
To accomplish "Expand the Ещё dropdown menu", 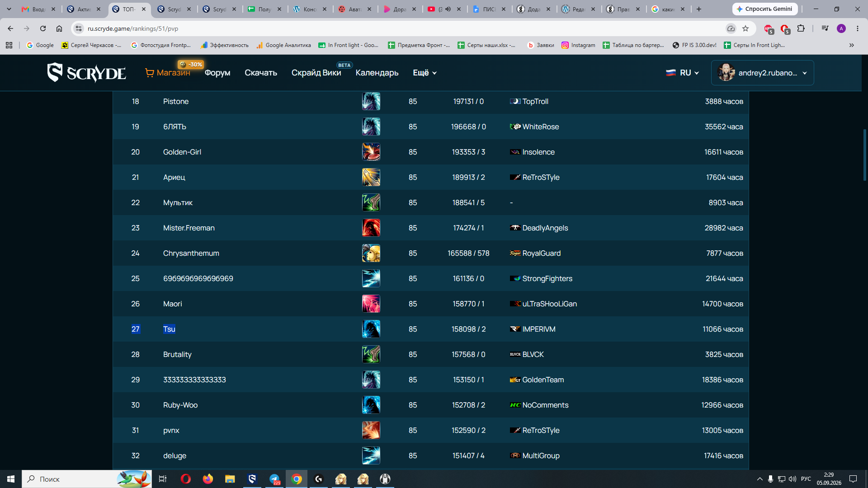I will (x=425, y=73).
